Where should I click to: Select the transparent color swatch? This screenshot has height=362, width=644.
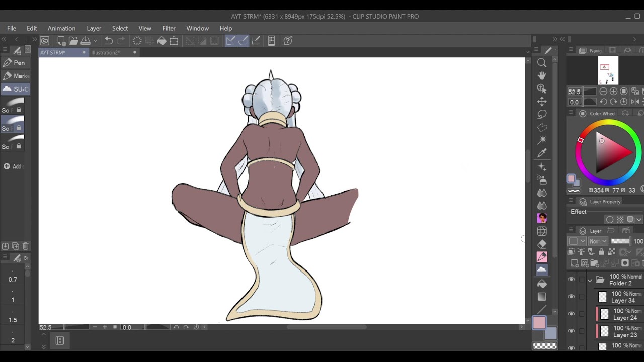[545, 346]
